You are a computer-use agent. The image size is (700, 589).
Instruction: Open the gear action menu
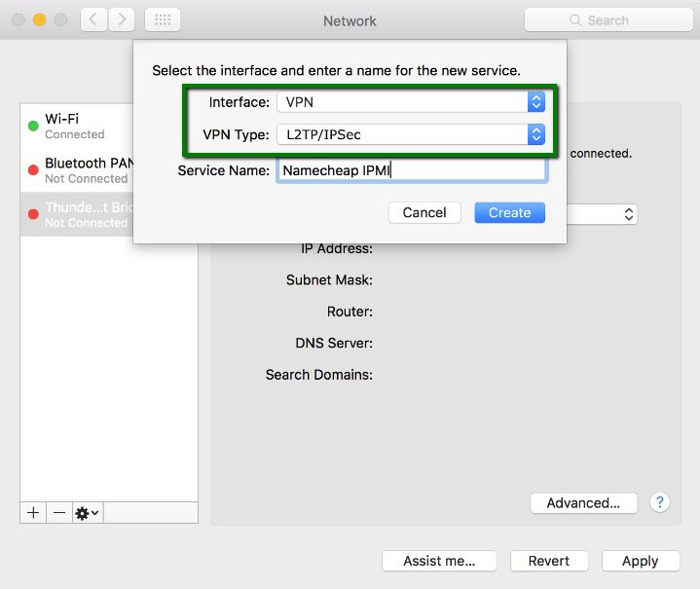(x=88, y=512)
